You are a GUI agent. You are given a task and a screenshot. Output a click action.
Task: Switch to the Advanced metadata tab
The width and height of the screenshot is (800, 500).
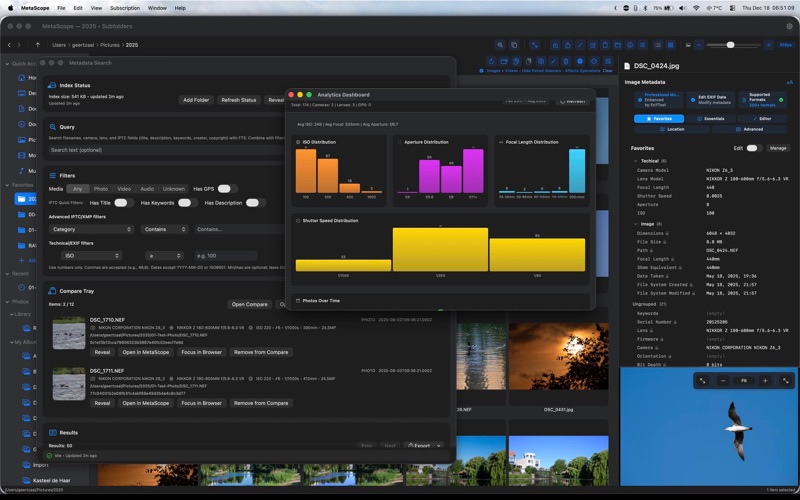point(749,129)
